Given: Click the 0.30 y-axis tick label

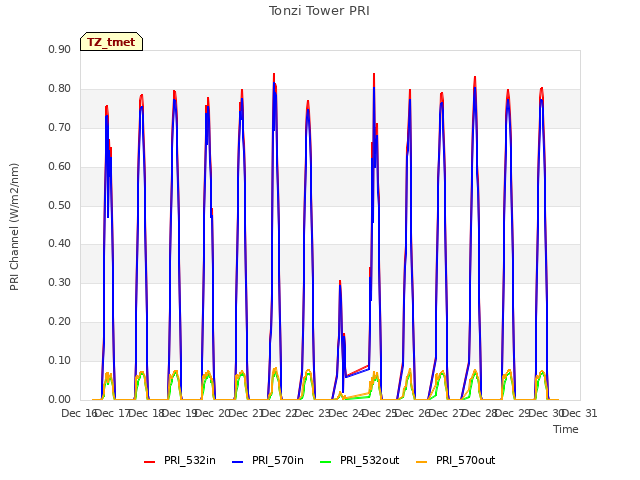Looking at the screenshot, I should (x=60, y=282).
